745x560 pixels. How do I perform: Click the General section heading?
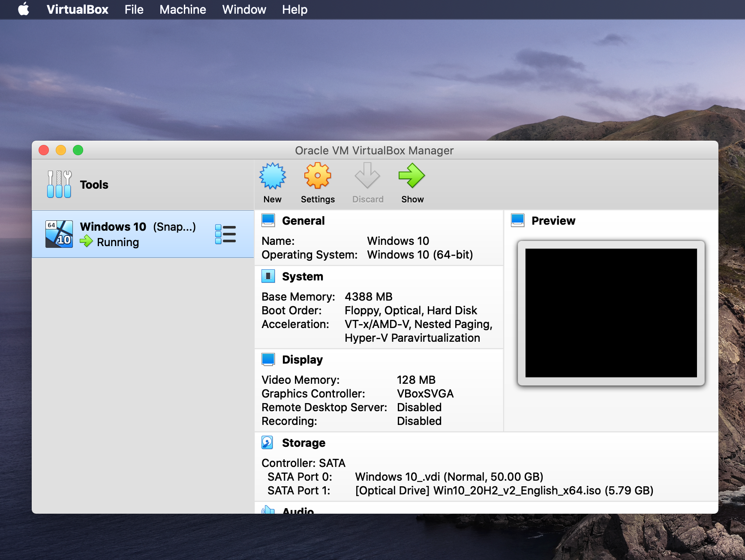pos(303,220)
